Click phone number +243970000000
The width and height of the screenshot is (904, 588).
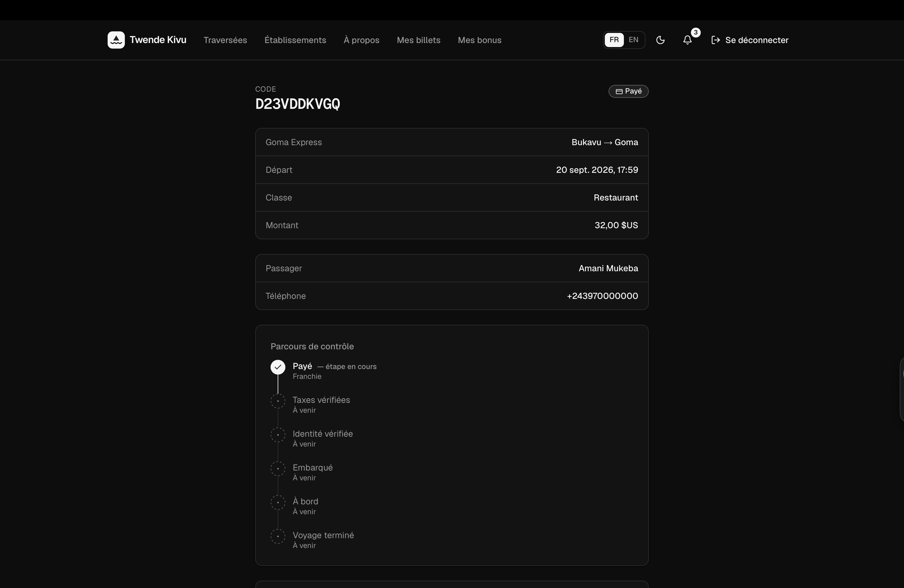point(602,296)
